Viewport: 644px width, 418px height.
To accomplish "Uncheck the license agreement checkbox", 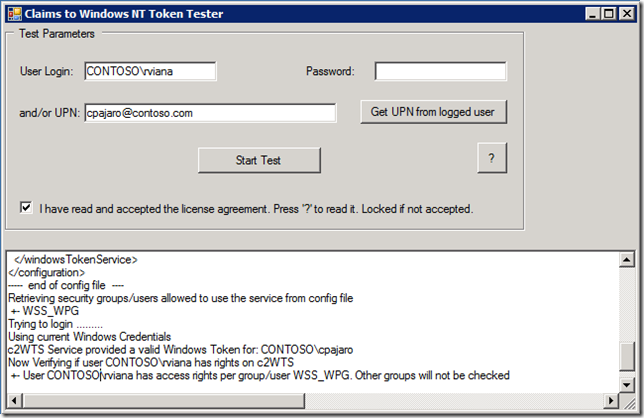I will click(26, 208).
